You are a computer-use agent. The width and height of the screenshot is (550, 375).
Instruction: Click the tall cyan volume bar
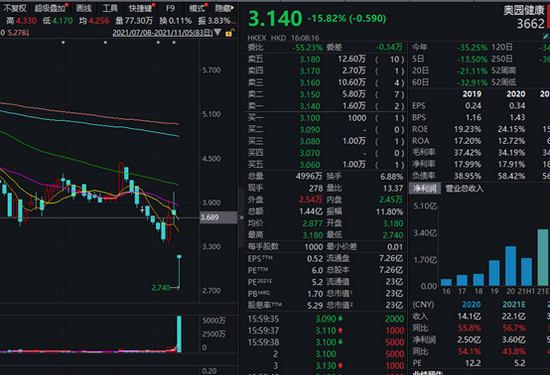179,334
